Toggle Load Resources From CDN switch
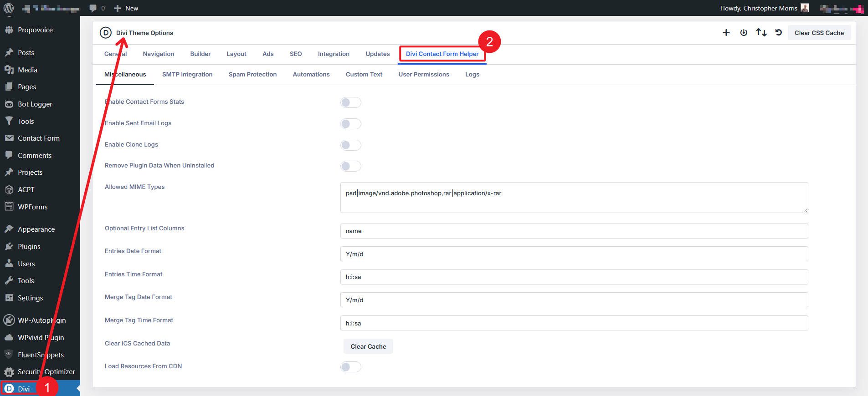 [x=351, y=367]
